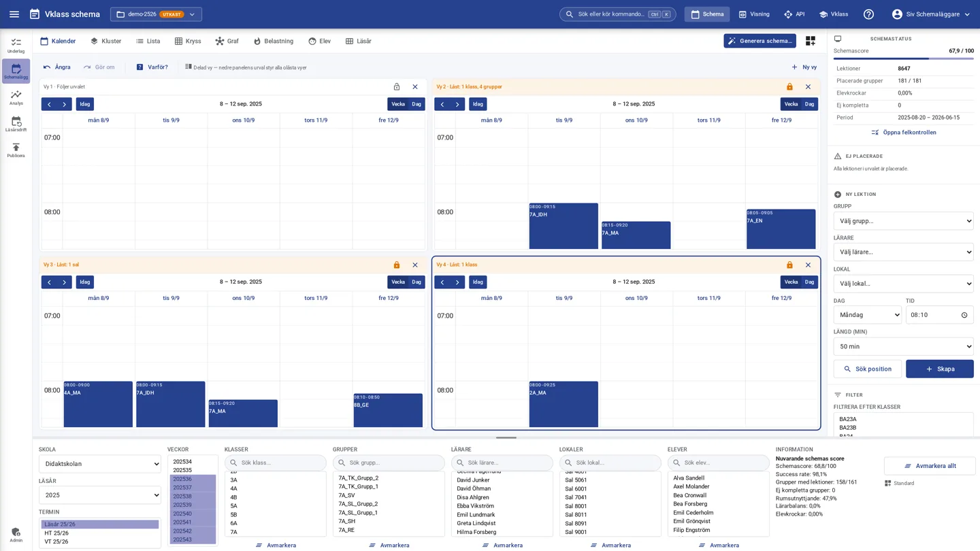
Task: Open the grid layout icon beside Generera schema
Action: (810, 41)
